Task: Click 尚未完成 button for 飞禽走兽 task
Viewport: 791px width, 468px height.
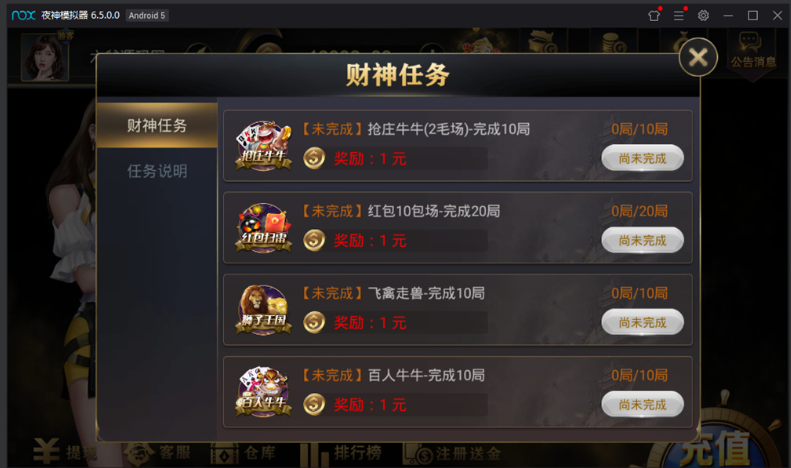Action: 642,323
